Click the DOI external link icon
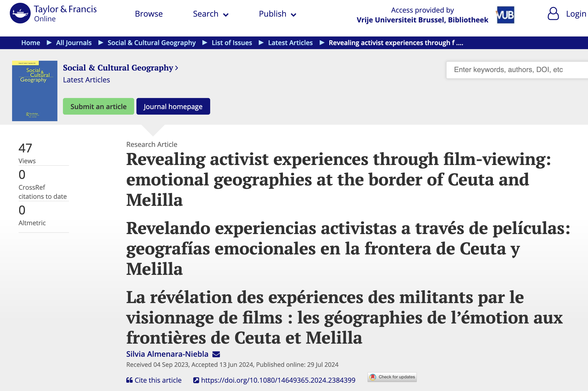This screenshot has height=391, width=588. [196, 380]
